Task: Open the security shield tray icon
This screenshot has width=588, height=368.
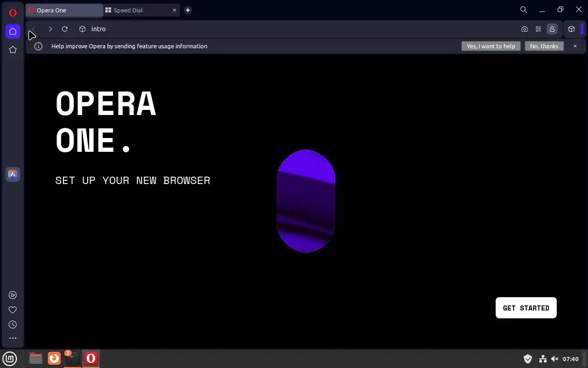Action: (528, 359)
